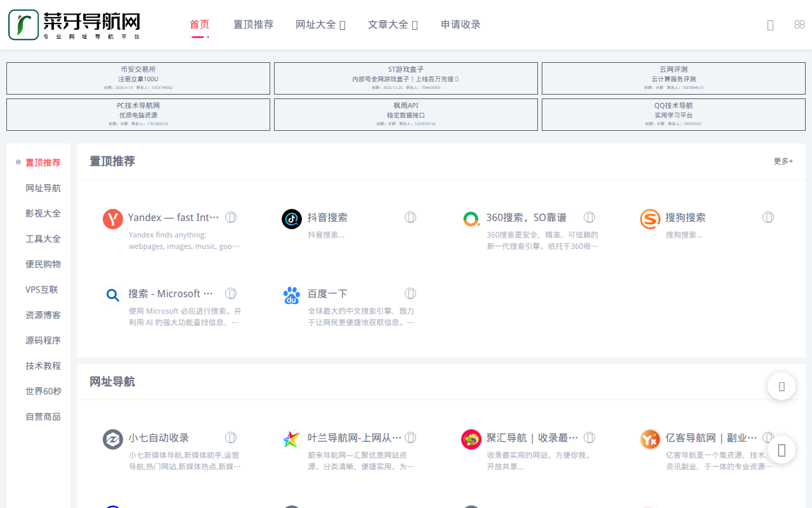Click the Yandex logo icon

point(112,218)
